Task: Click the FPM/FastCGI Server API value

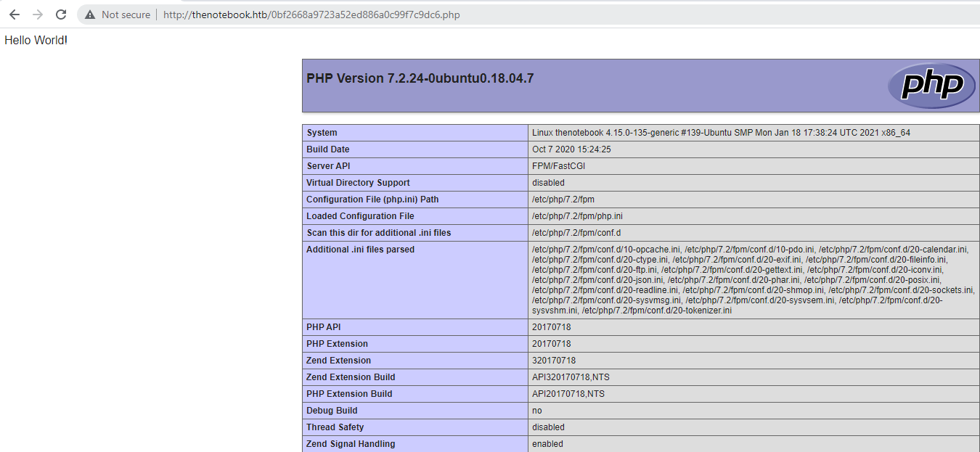Action: (x=559, y=165)
